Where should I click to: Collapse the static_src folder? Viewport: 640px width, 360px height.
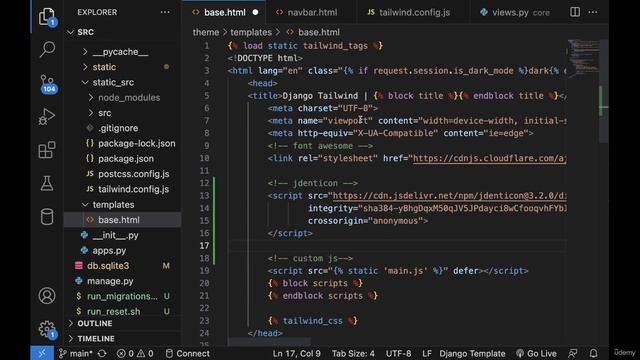coord(113,82)
